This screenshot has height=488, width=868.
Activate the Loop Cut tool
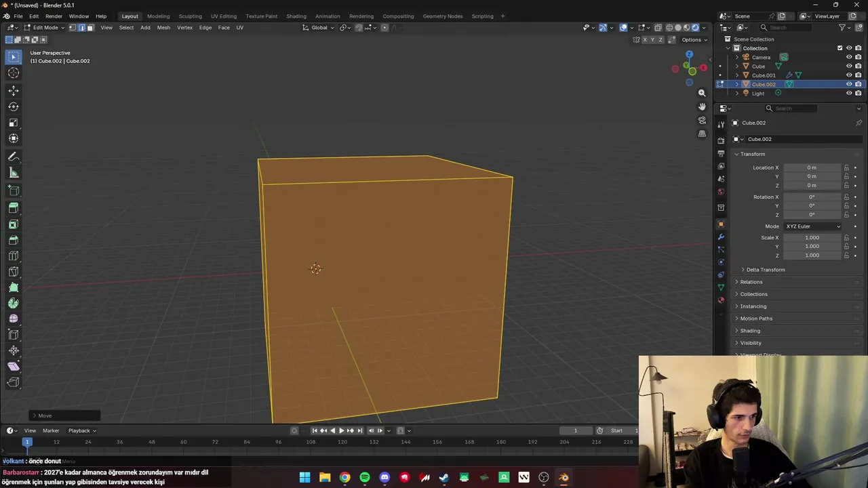click(14, 256)
